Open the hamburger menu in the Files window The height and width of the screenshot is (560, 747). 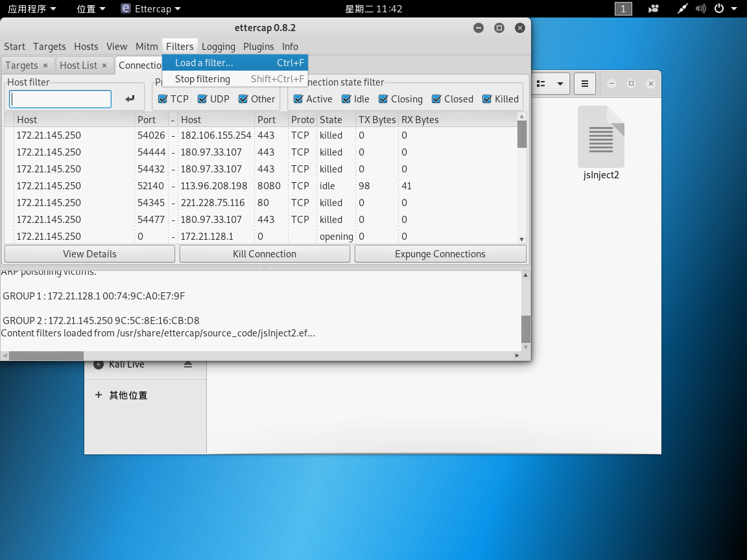point(584,84)
